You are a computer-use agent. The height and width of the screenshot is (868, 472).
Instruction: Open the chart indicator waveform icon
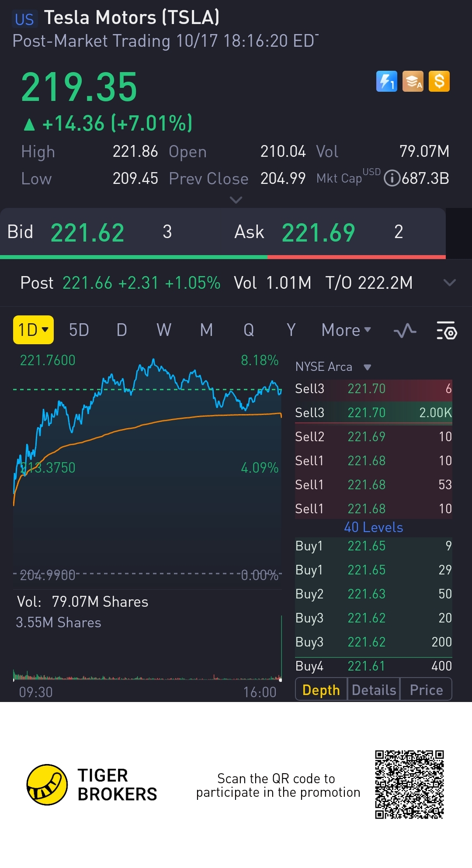coord(405,331)
